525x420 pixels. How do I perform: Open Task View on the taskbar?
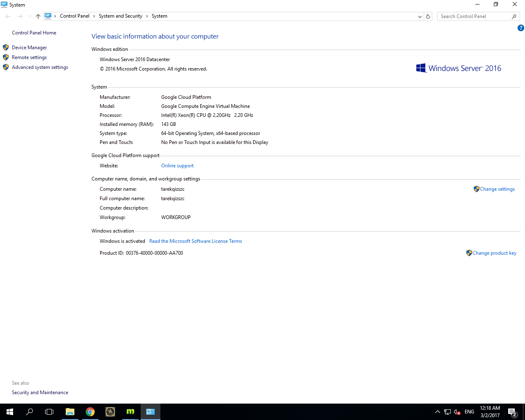pyautogui.click(x=49, y=412)
